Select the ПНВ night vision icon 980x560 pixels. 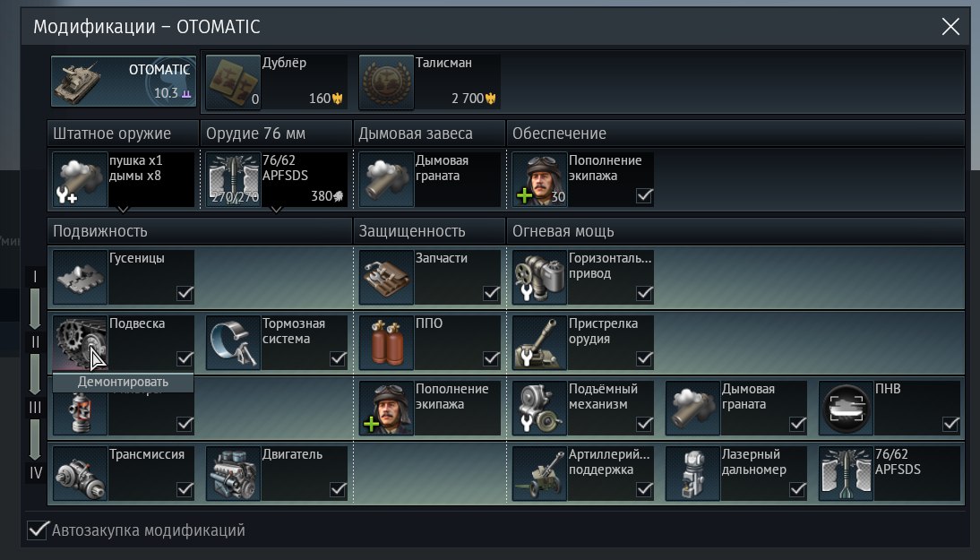click(846, 408)
